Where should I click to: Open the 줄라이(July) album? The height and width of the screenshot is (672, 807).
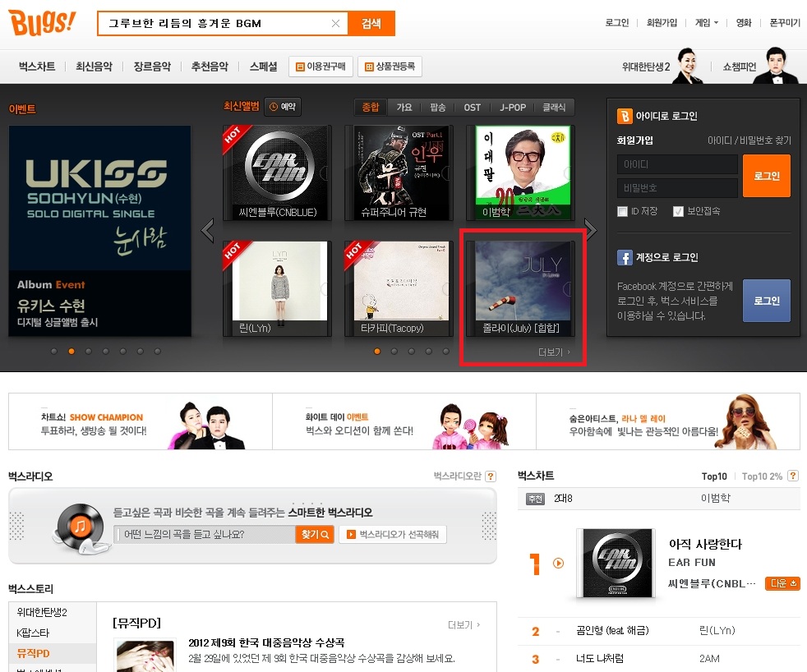point(520,288)
